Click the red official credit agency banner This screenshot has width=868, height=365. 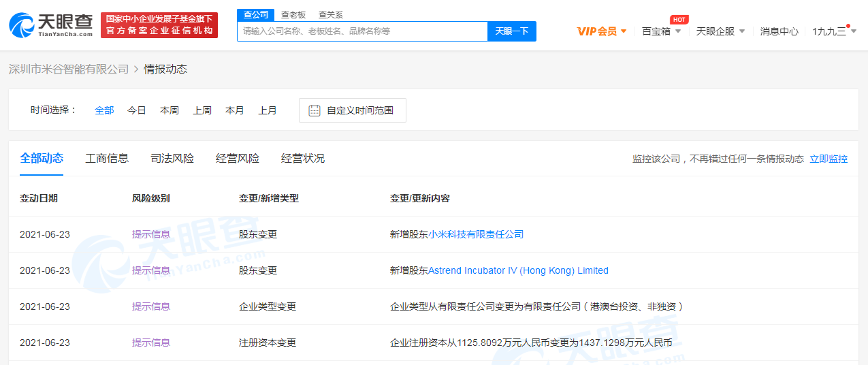159,25
